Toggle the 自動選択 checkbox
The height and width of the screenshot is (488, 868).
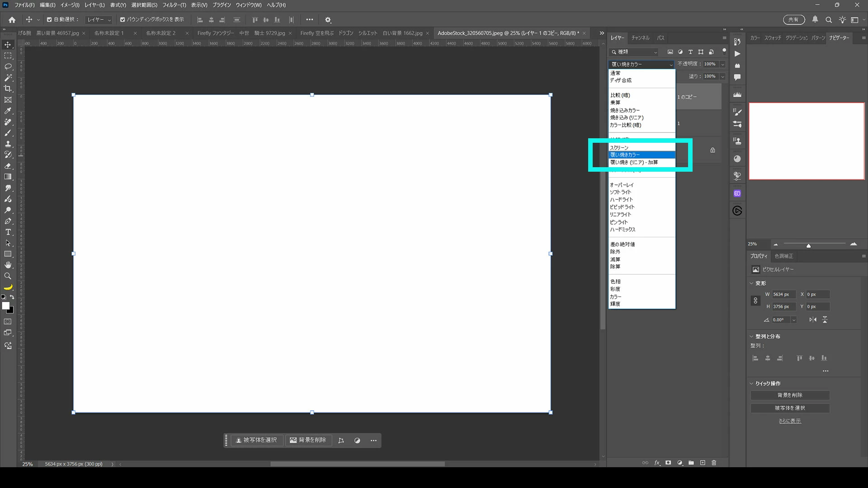49,19
